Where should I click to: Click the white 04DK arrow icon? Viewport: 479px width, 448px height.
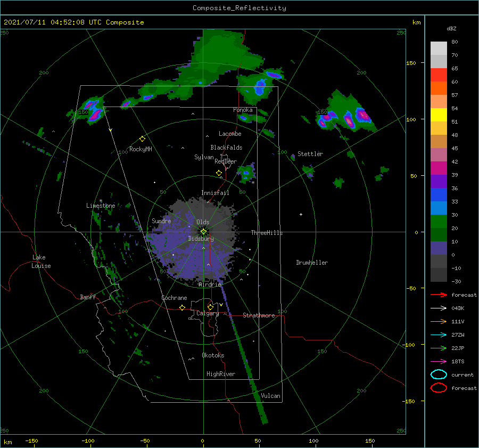pos(439,308)
